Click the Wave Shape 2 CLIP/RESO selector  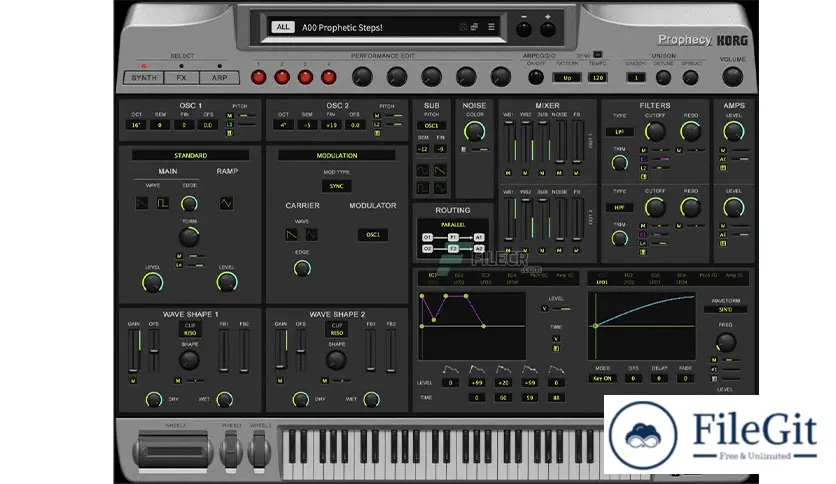(337, 329)
